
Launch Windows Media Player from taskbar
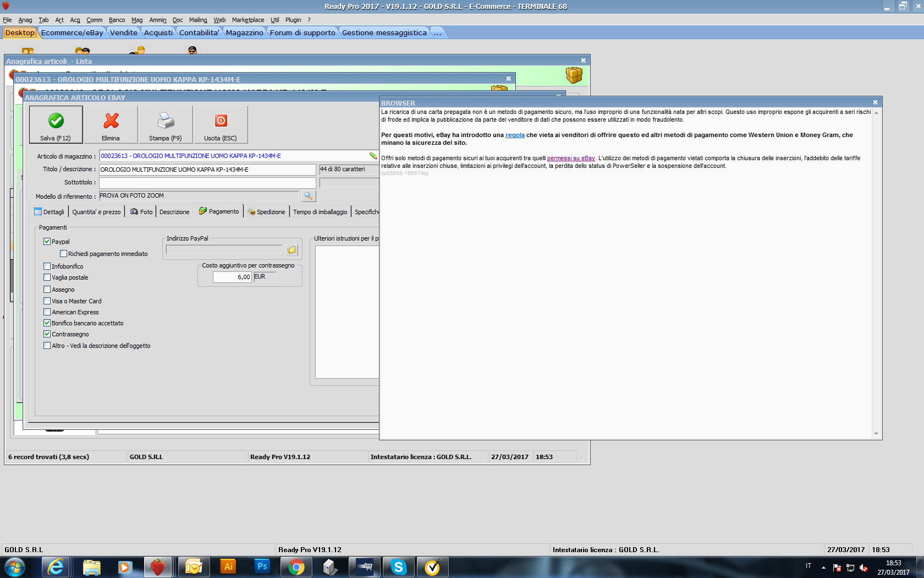(125, 567)
